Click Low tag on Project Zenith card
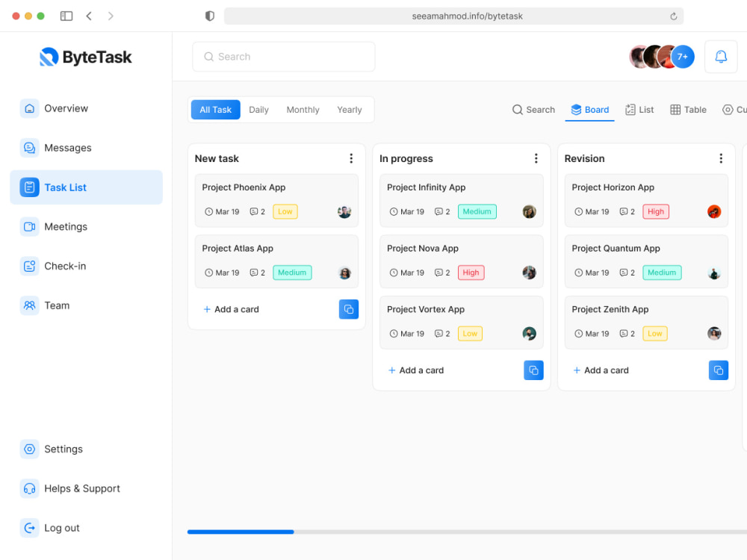Image resolution: width=747 pixels, height=560 pixels. click(654, 333)
